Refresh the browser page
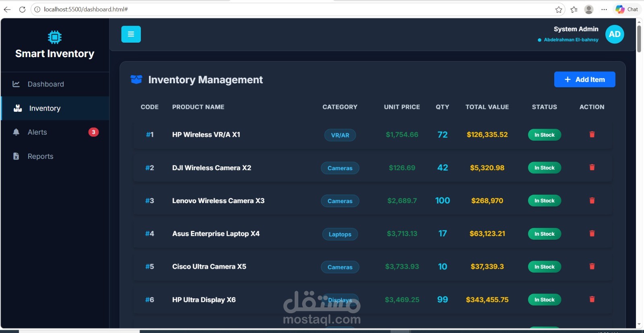This screenshot has height=333, width=644. [x=22, y=9]
